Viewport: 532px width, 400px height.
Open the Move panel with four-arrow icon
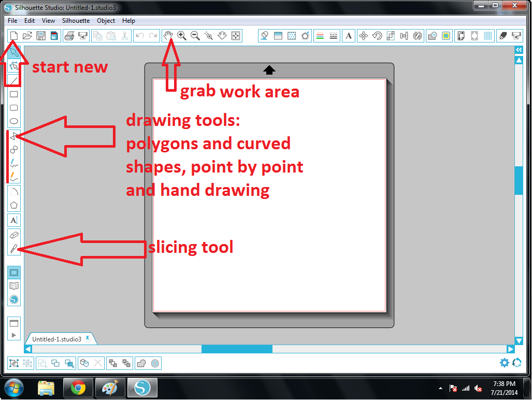click(363, 36)
